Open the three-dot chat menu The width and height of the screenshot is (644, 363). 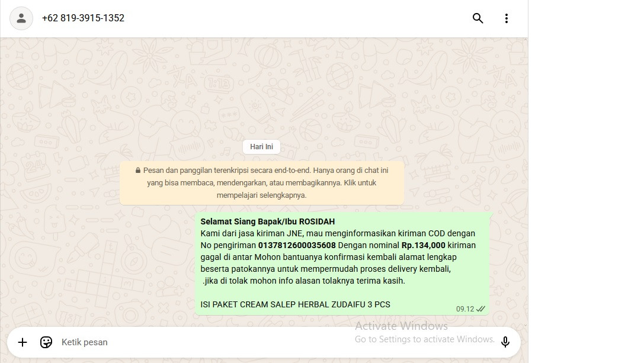click(x=507, y=18)
